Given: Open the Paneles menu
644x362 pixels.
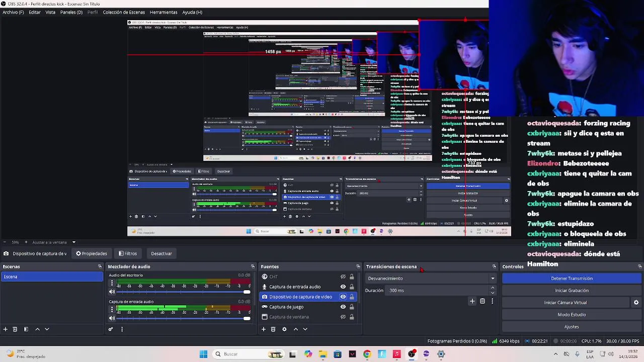Looking at the screenshot, I should pos(71,12).
